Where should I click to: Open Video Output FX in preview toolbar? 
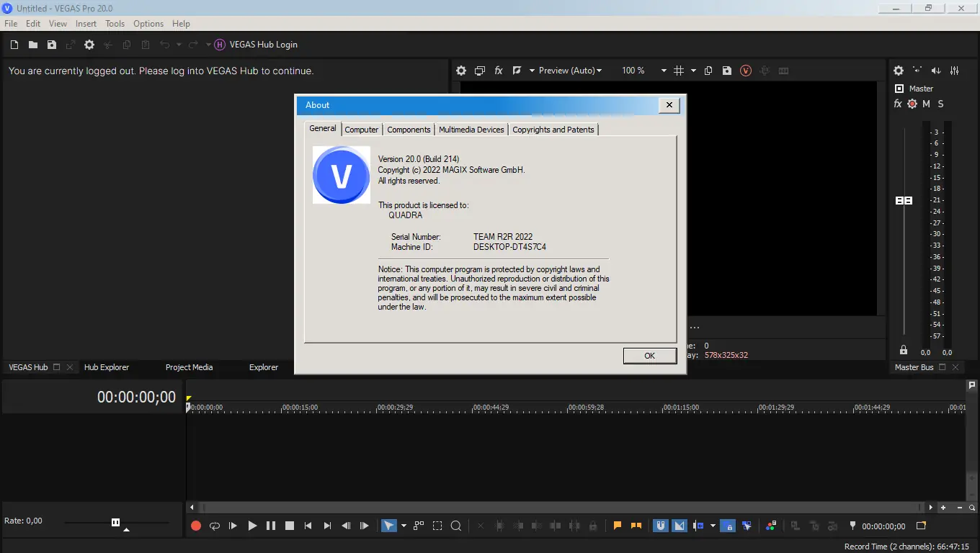499,71
